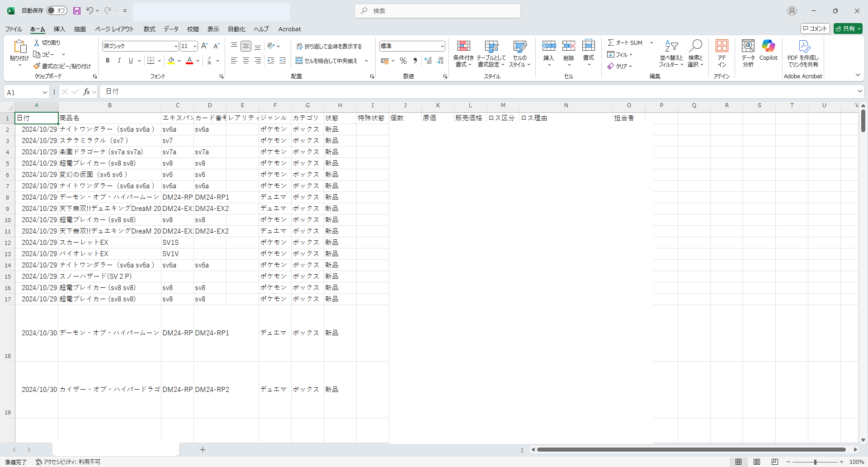Open Data Analysis tool in ribbon
This screenshot has width=868, height=467.
click(x=748, y=46)
